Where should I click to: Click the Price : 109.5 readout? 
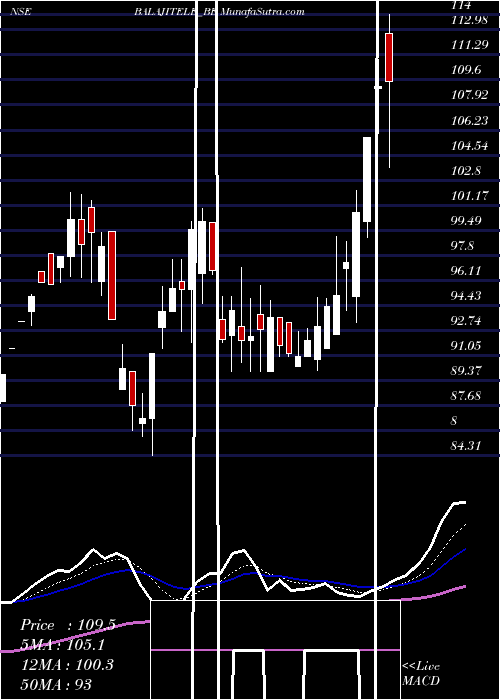[68, 625]
